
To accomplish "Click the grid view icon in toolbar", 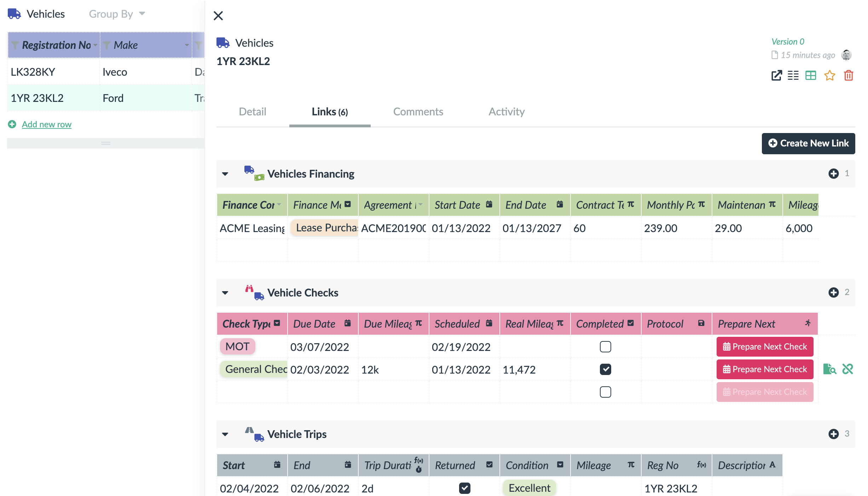I will tap(811, 75).
